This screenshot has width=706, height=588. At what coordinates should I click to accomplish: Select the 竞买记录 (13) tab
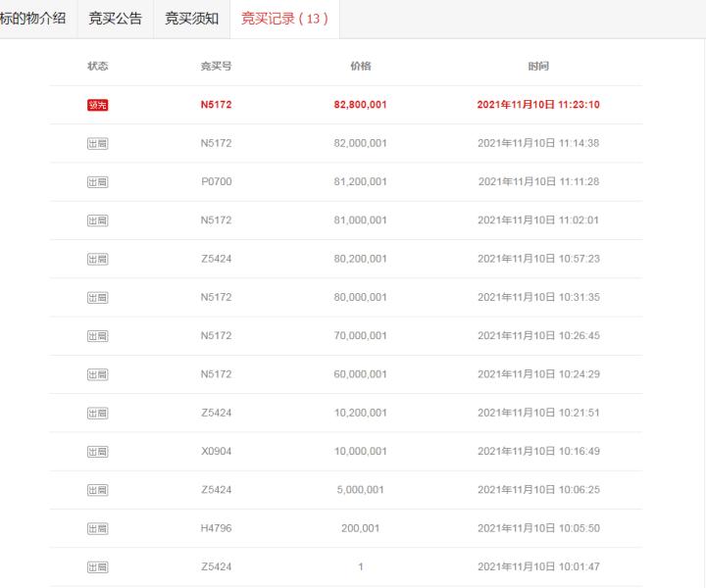(x=284, y=19)
